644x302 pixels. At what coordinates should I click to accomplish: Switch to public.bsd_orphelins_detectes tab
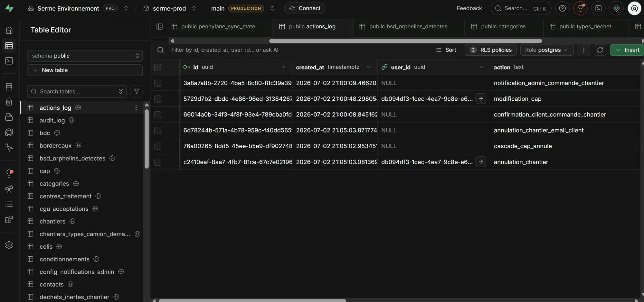(408, 26)
